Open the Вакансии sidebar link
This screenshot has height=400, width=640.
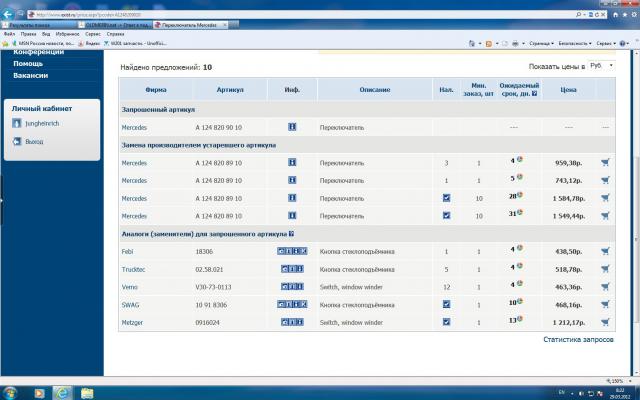pyautogui.click(x=31, y=76)
